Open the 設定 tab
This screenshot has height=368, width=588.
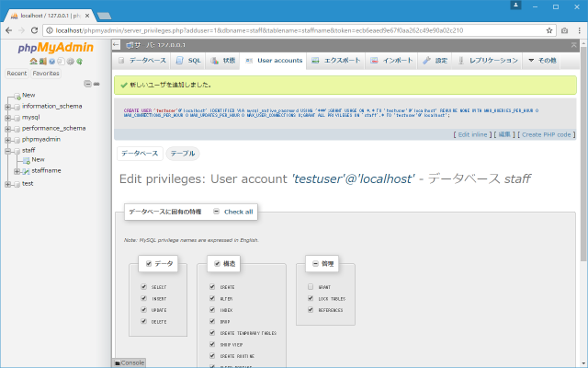click(x=435, y=61)
